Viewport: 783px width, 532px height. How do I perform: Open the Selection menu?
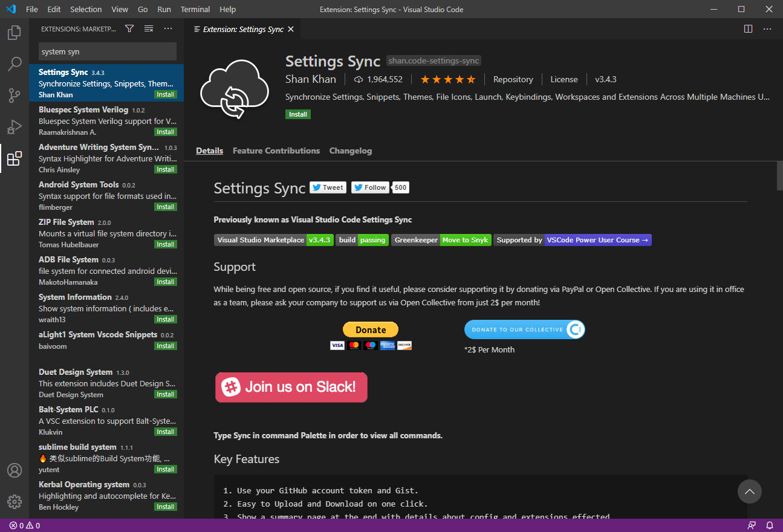pos(86,9)
